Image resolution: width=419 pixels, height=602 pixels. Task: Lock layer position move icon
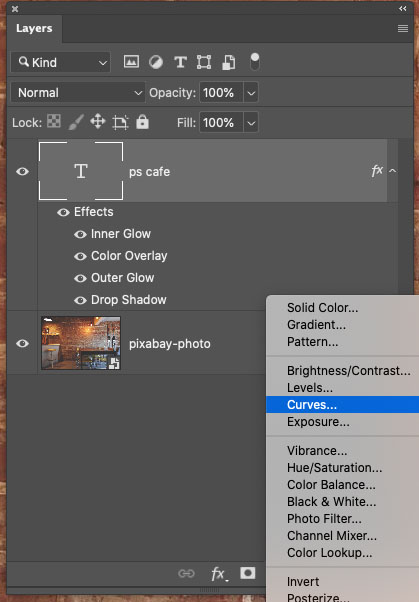(98, 122)
